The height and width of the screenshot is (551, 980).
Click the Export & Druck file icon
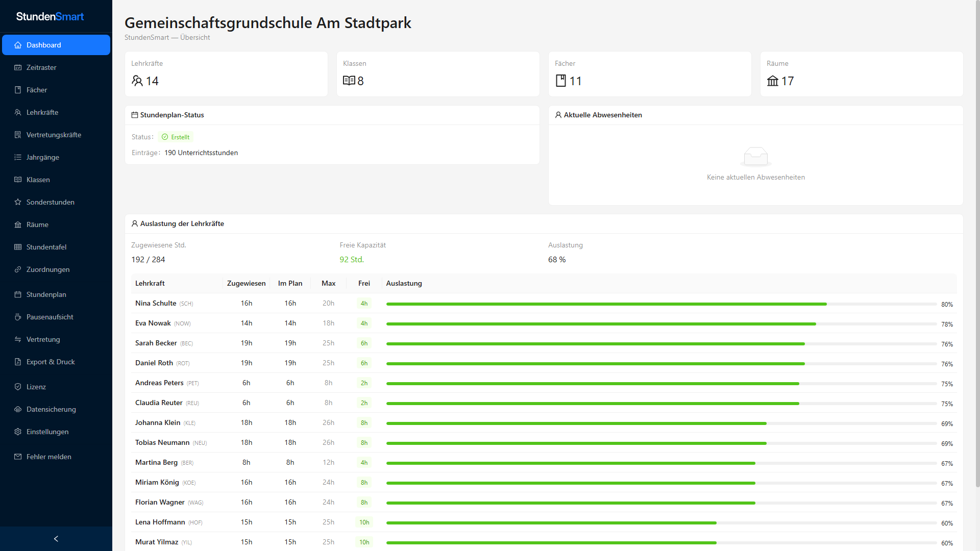tap(18, 362)
